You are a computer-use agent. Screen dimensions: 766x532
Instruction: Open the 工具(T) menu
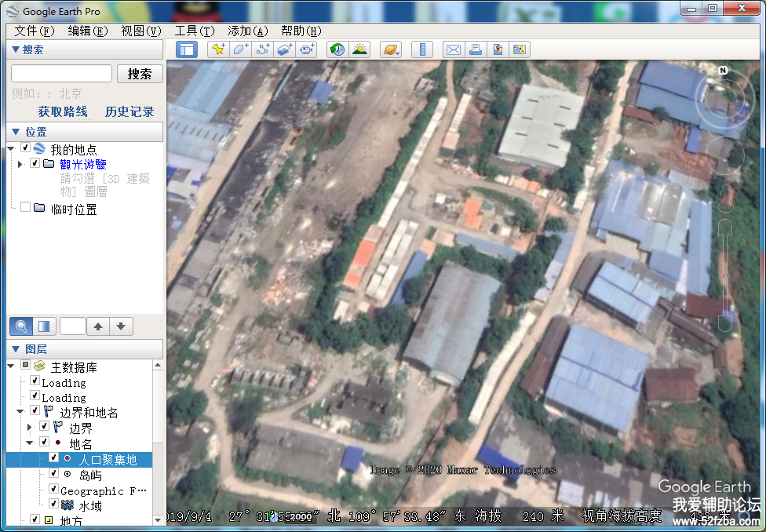click(195, 31)
